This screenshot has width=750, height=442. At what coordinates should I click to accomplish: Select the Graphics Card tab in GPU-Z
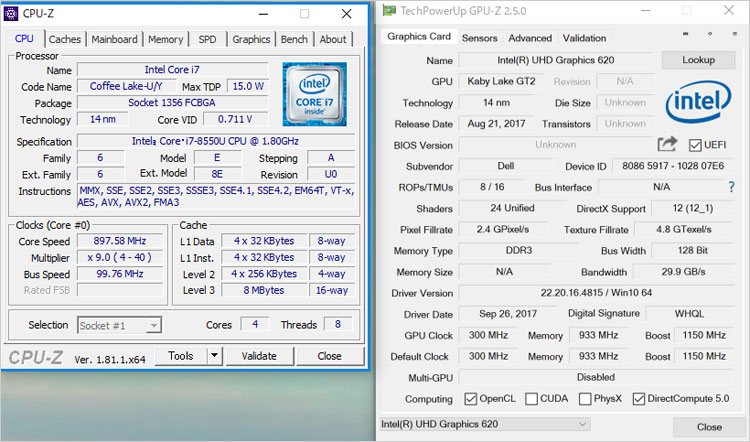click(419, 36)
